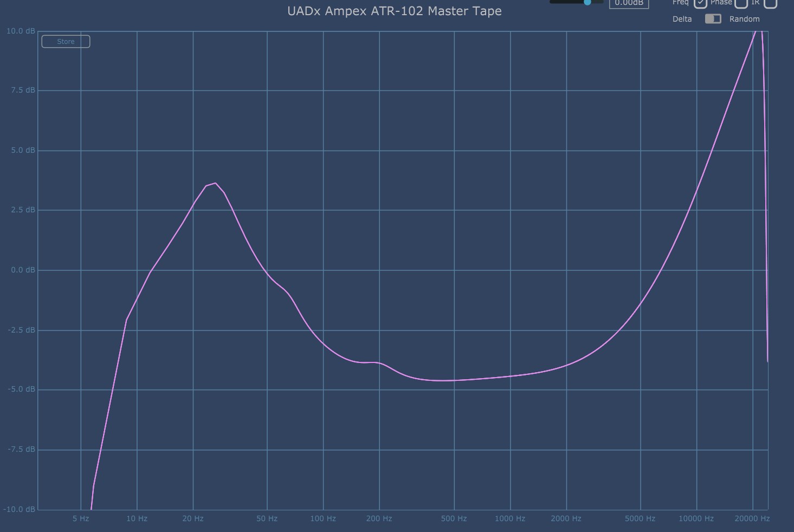Click the 0.00dB gain value field

(629, 3)
